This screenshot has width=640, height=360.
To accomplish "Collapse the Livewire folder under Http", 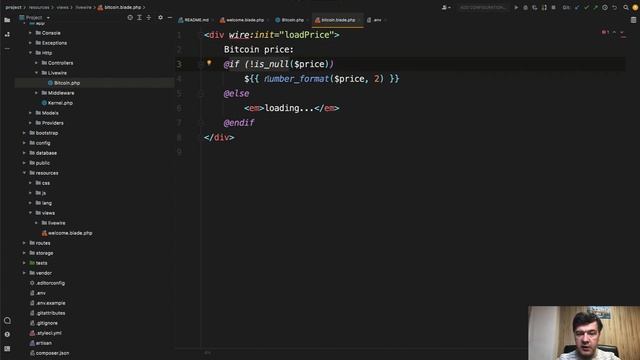I will [x=36, y=73].
